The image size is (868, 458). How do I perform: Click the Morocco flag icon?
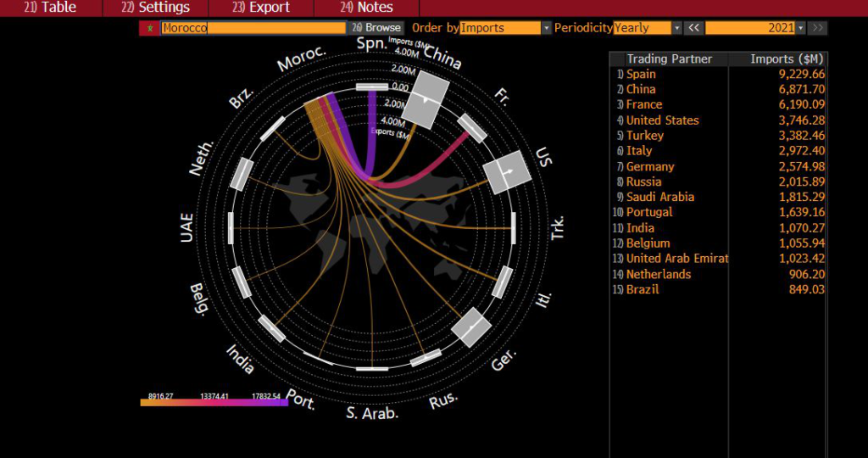[x=150, y=28]
